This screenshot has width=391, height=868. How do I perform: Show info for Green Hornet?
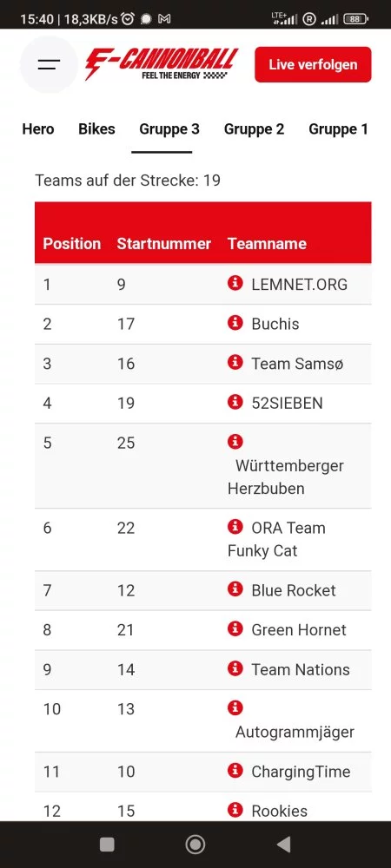tap(235, 628)
